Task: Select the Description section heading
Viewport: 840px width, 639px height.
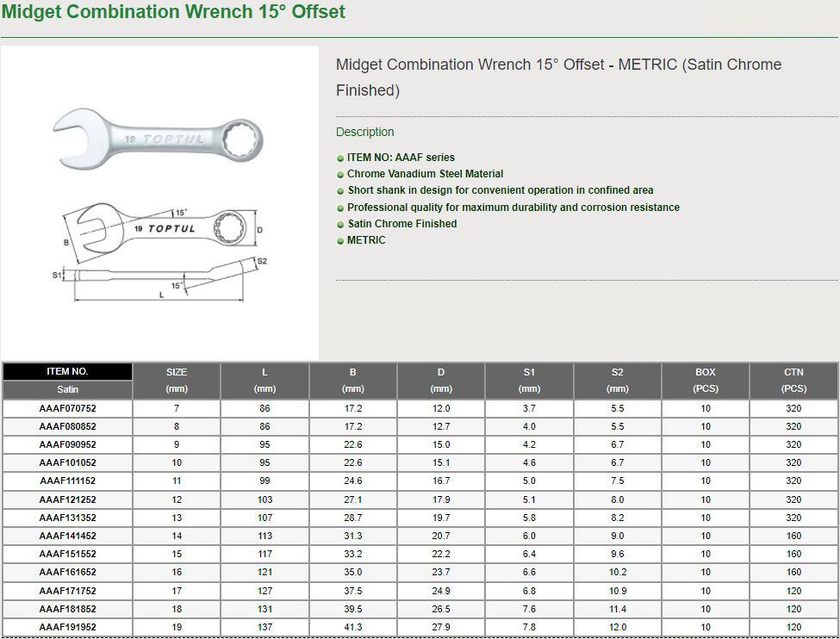Action: click(365, 132)
